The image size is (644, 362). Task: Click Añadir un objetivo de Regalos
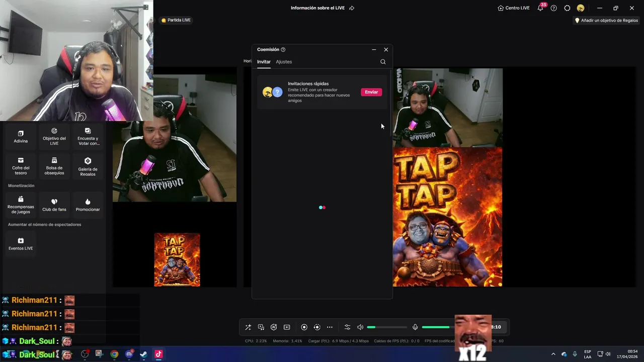point(606,21)
